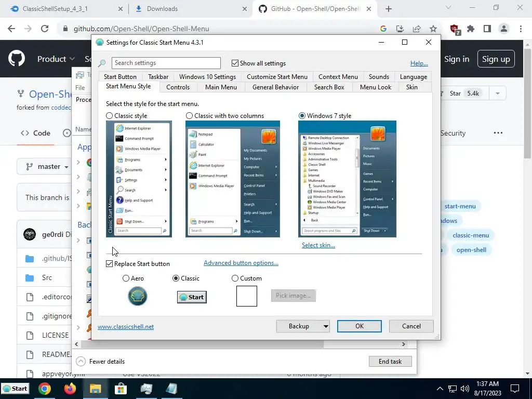The height and width of the screenshot is (399, 532).
Task: Open Chrome profile avatar icon
Action: click(504, 29)
